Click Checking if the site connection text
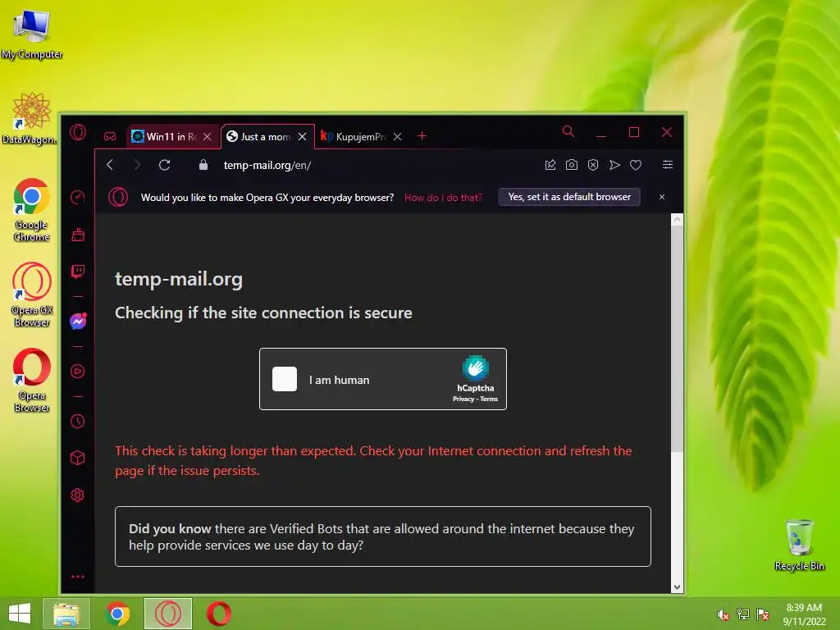The image size is (840, 630). (263, 313)
